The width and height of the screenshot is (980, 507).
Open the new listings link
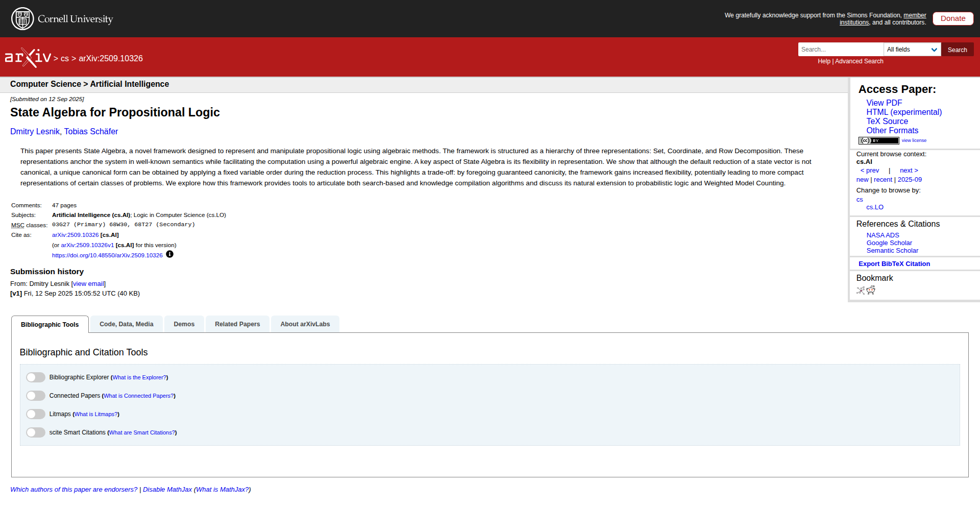point(862,180)
